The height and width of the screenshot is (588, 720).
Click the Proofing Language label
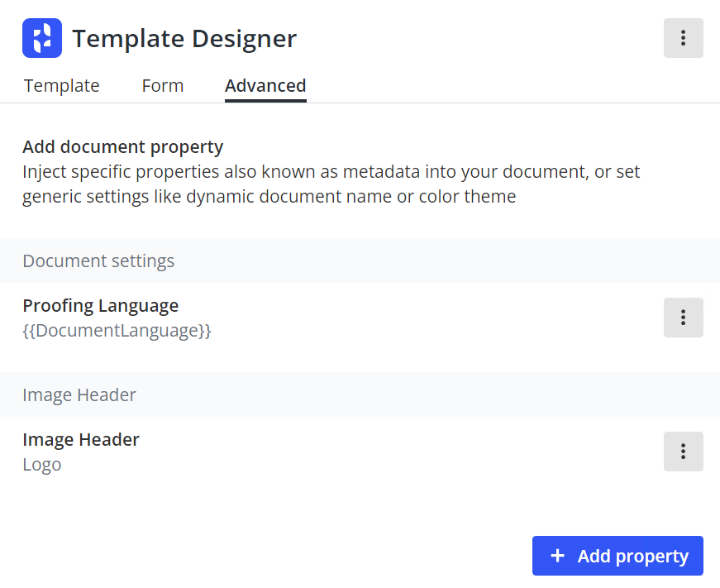click(x=100, y=305)
